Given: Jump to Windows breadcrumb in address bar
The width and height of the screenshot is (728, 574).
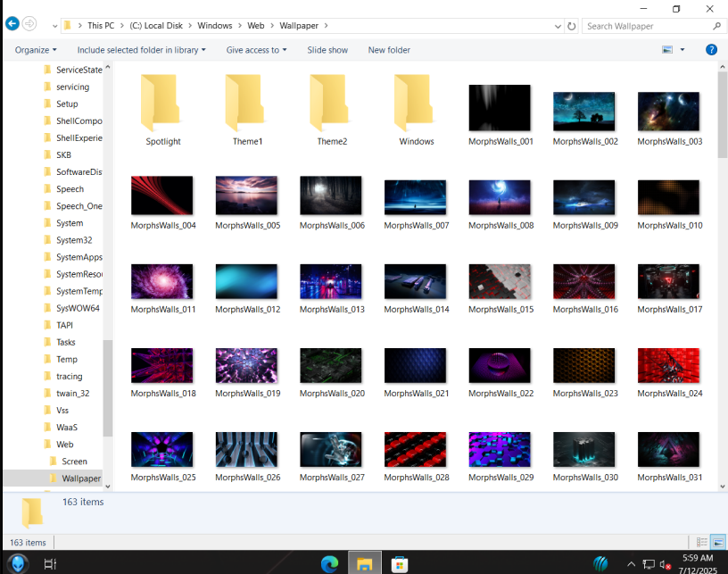Looking at the screenshot, I should pyautogui.click(x=214, y=26).
